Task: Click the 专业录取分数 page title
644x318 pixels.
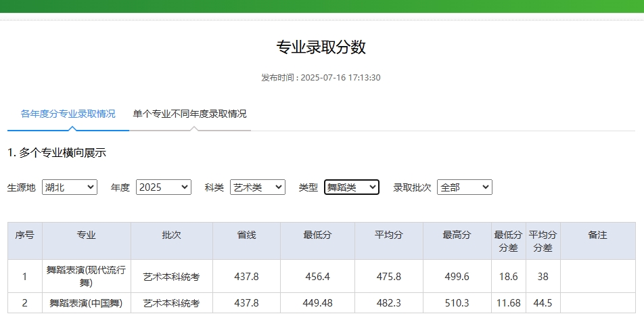Action: pos(321,47)
